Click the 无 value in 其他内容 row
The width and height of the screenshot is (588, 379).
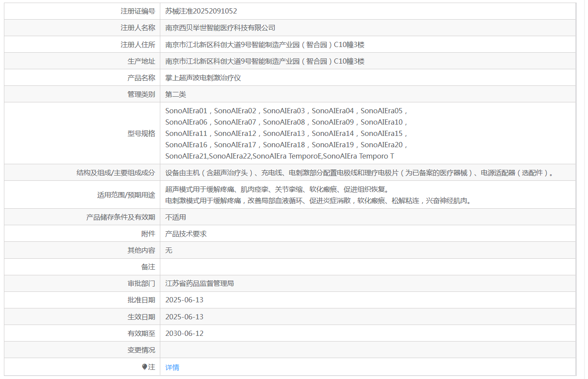(169, 250)
